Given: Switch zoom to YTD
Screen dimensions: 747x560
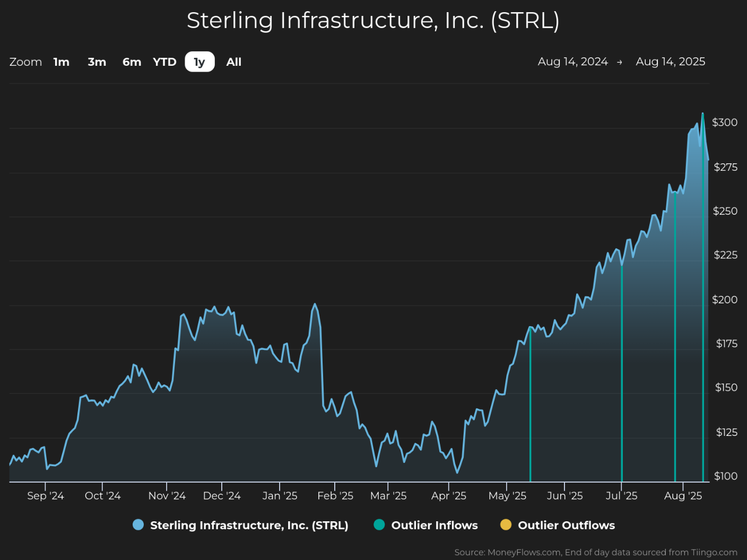Looking at the screenshot, I should point(164,62).
